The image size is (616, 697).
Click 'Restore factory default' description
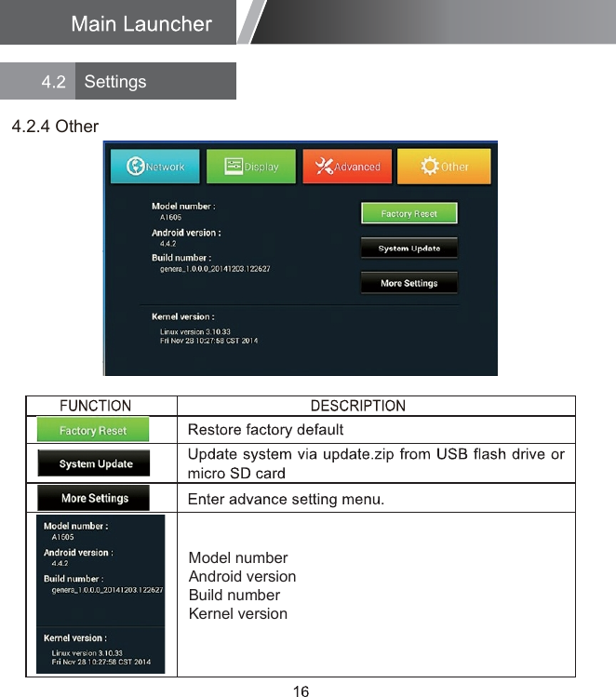(265, 429)
